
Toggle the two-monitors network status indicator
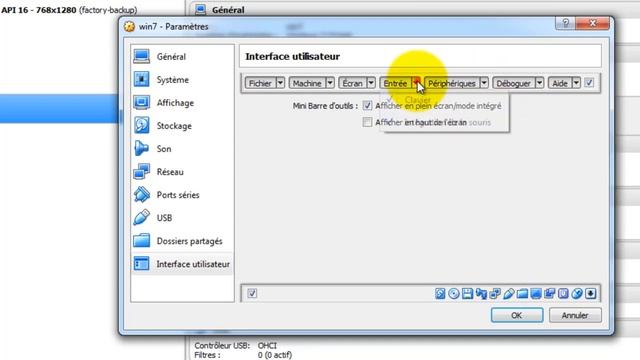click(495, 293)
